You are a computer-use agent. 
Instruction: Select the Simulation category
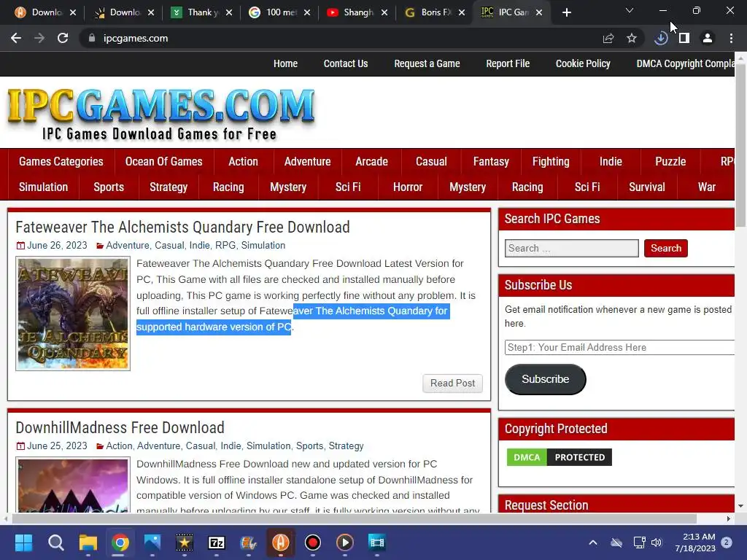point(43,187)
